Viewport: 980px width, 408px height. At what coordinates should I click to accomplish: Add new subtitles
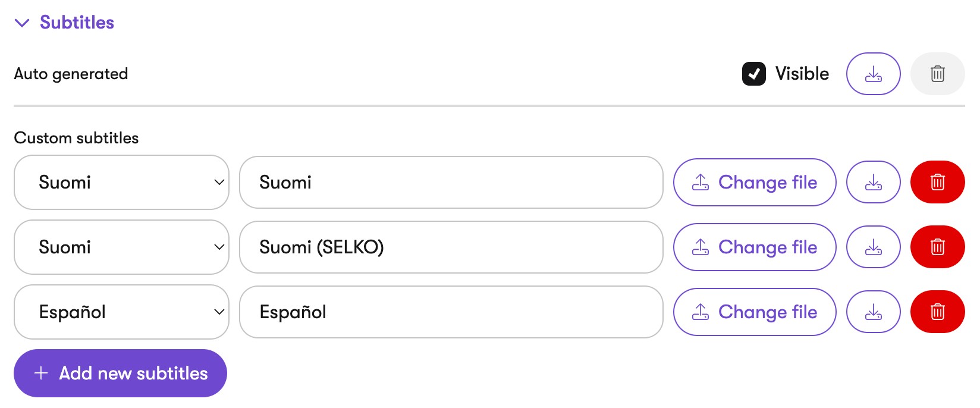120,373
